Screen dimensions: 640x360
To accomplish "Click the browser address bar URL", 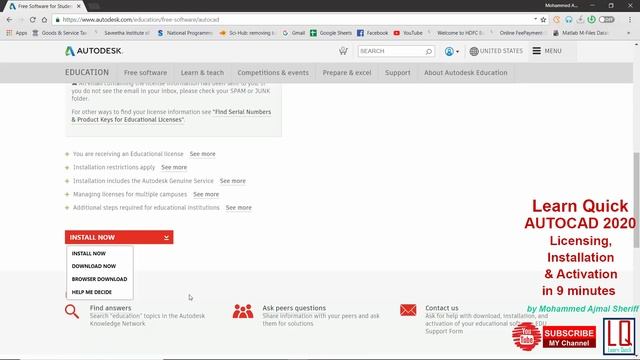I will pos(141,20).
